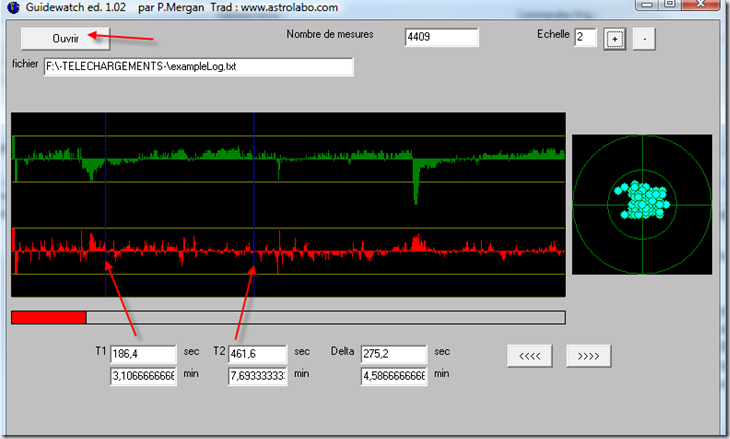Click the fichier path field with exampleLog.txt
Screen dimensions: 730x439
click(x=197, y=67)
